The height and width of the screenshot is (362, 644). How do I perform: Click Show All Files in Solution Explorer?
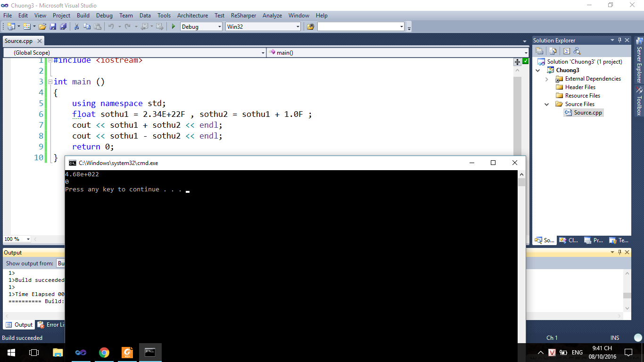click(x=553, y=51)
